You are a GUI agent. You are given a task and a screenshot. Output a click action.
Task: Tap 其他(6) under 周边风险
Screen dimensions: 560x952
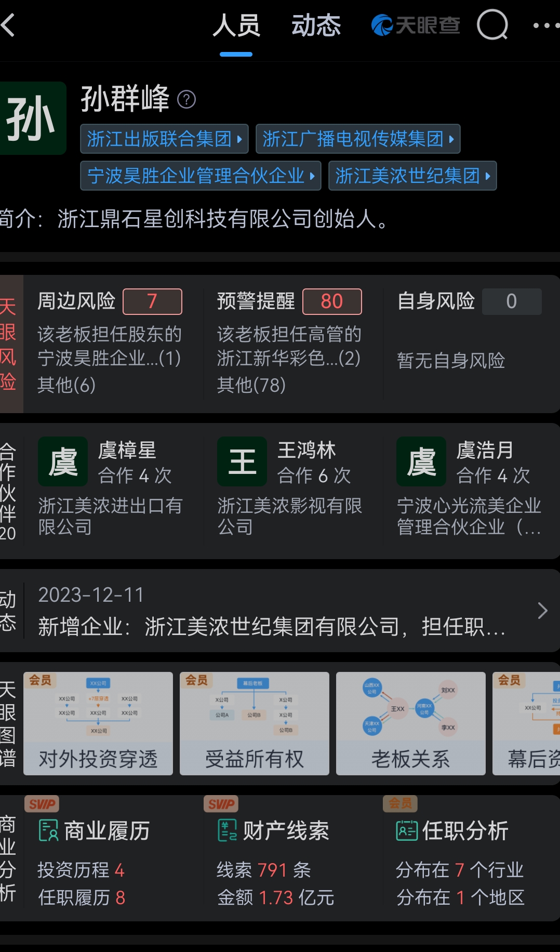point(66,385)
